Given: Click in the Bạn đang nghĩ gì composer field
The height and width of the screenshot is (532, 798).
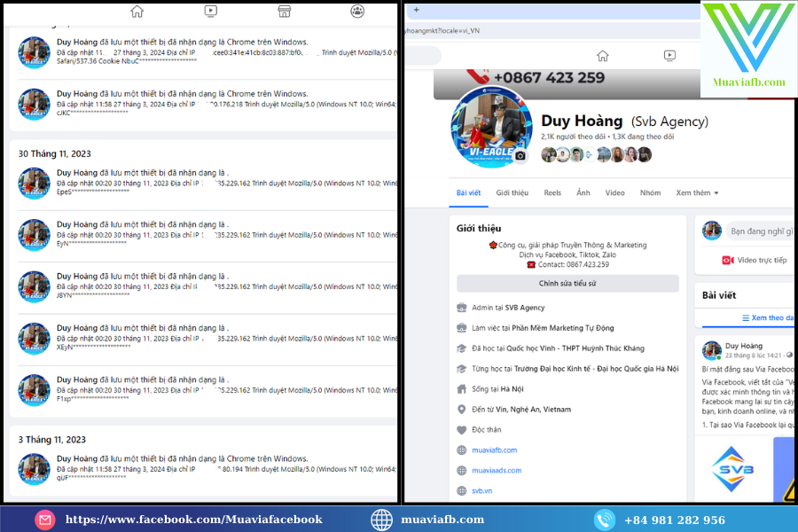Looking at the screenshot, I should pos(761,231).
